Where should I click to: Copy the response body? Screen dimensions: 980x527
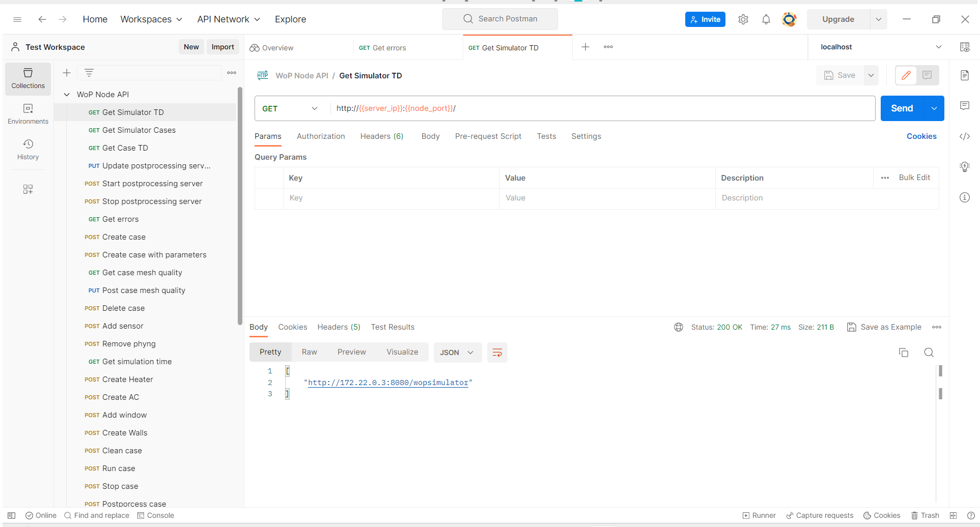coord(904,353)
